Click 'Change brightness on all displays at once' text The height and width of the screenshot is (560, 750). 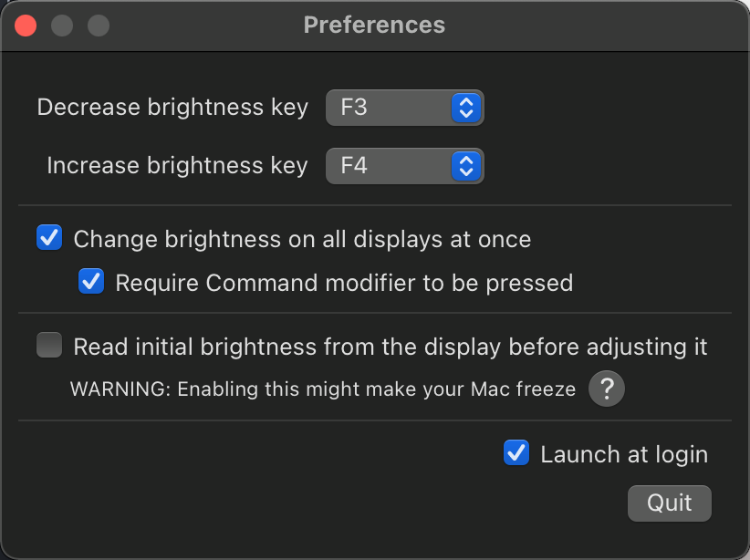[x=302, y=239]
